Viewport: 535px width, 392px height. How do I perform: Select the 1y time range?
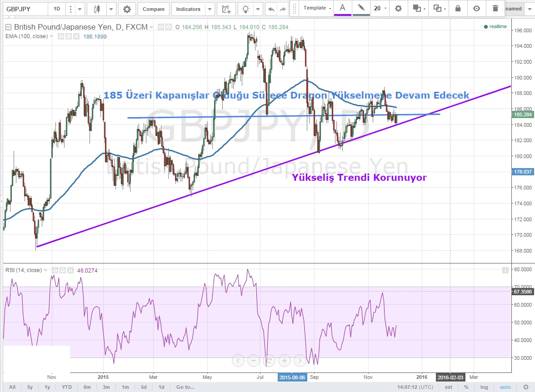pos(47,387)
